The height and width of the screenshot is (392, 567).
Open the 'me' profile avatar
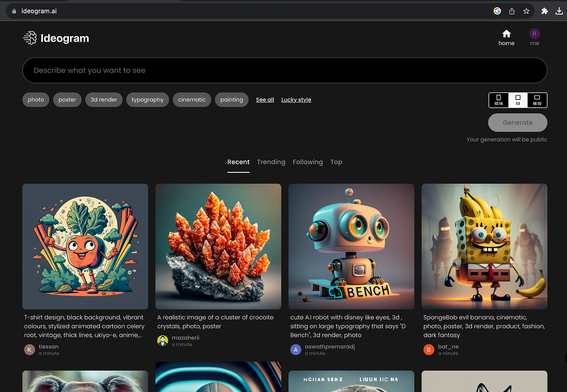[x=534, y=34]
